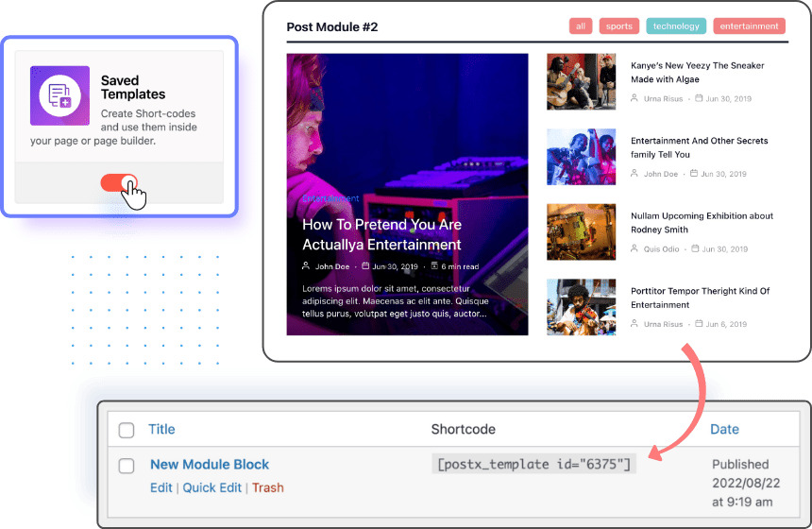Click the calendar icon on featured post
The height and width of the screenshot is (529, 812).
coord(365,265)
